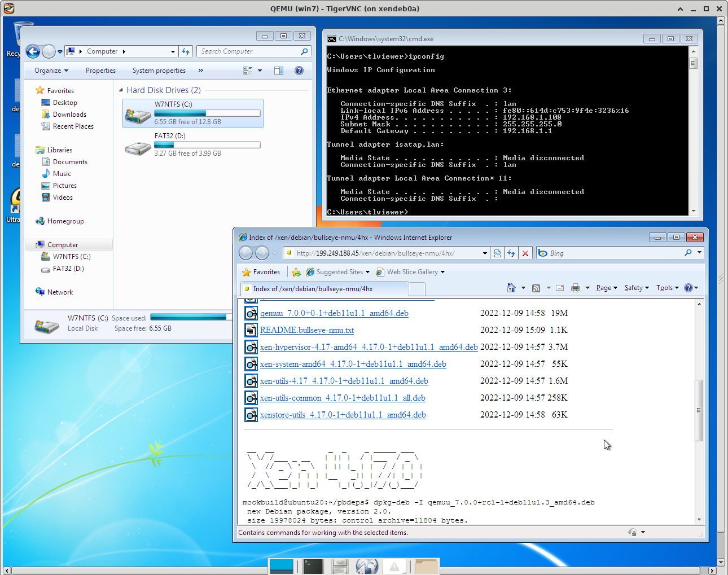Click the IE forward button
728x575 pixels.
click(x=262, y=253)
